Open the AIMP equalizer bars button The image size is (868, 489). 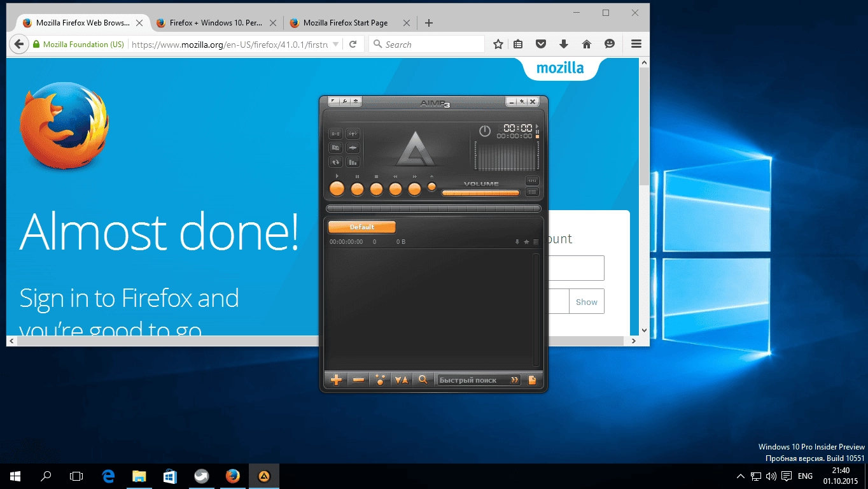pyautogui.click(x=353, y=162)
